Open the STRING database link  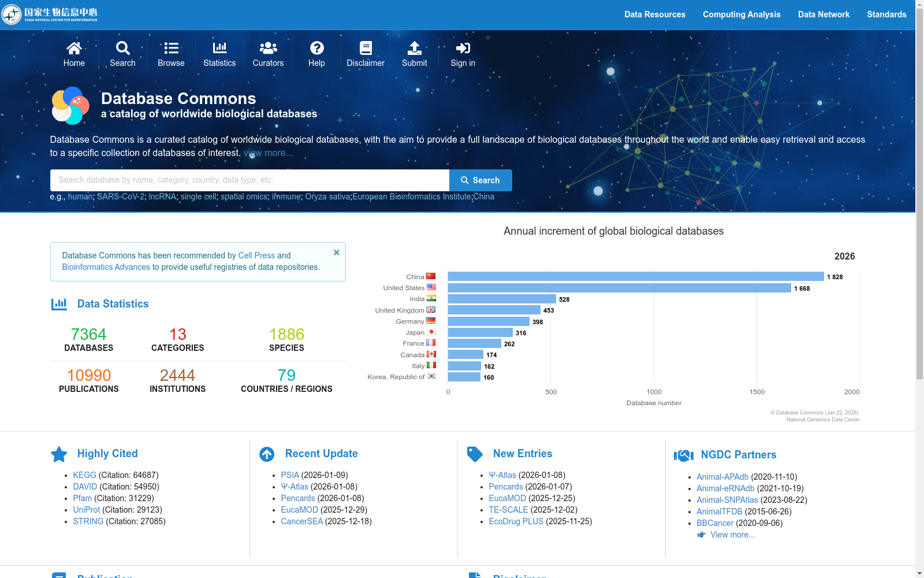tap(88, 521)
